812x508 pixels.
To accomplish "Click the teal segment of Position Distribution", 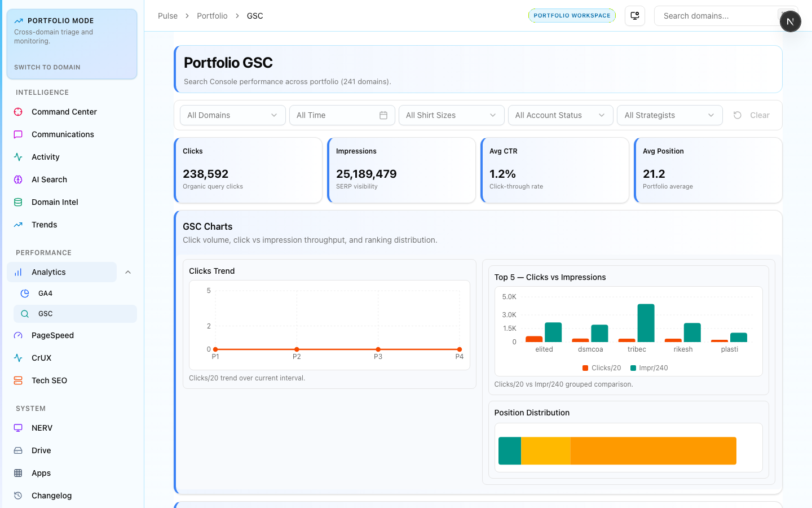I will click(510, 450).
